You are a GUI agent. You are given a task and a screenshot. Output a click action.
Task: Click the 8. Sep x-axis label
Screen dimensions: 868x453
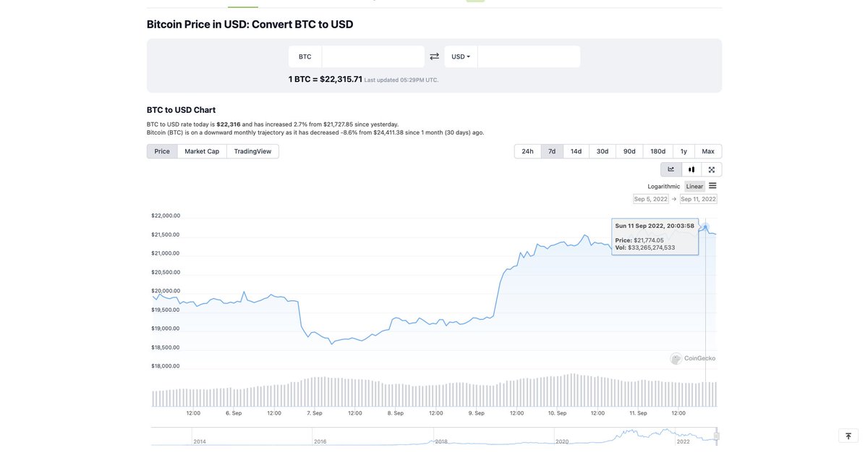click(395, 413)
